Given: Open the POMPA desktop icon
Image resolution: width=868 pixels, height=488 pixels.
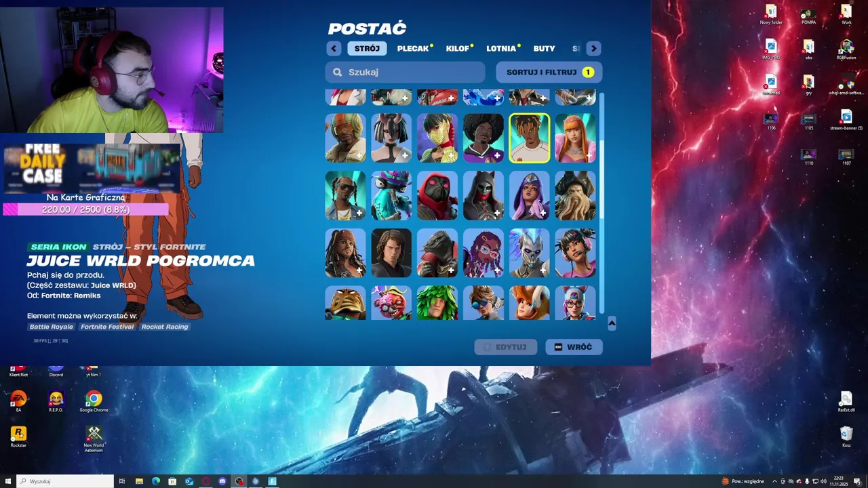Looking at the screenshot, I should [x=808, y=15].
